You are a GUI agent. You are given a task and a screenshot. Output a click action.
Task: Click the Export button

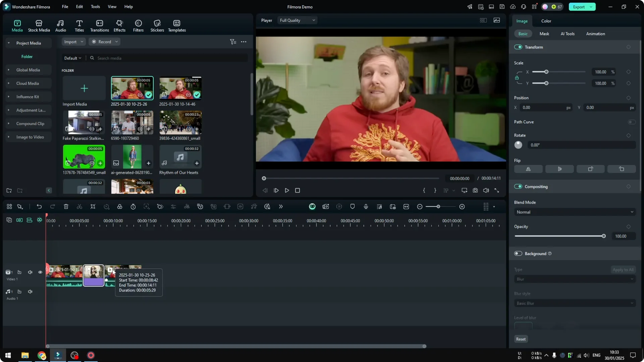(x=578, y=7)
